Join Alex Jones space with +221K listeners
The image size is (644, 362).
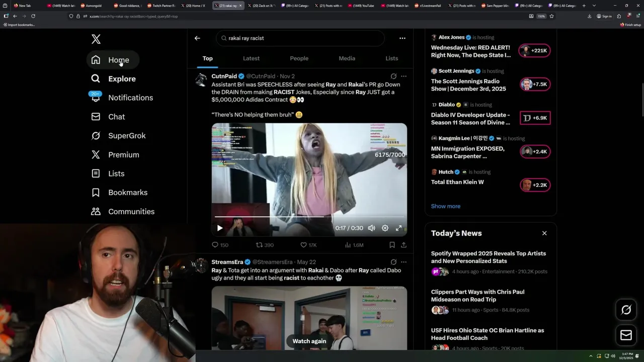point(535,51)
